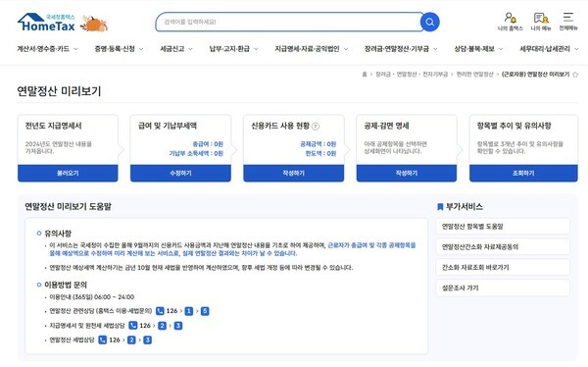Screen dimensions: 588x367
Task: Open 설문조사 가기 link
Action: (x=503, y=288)
